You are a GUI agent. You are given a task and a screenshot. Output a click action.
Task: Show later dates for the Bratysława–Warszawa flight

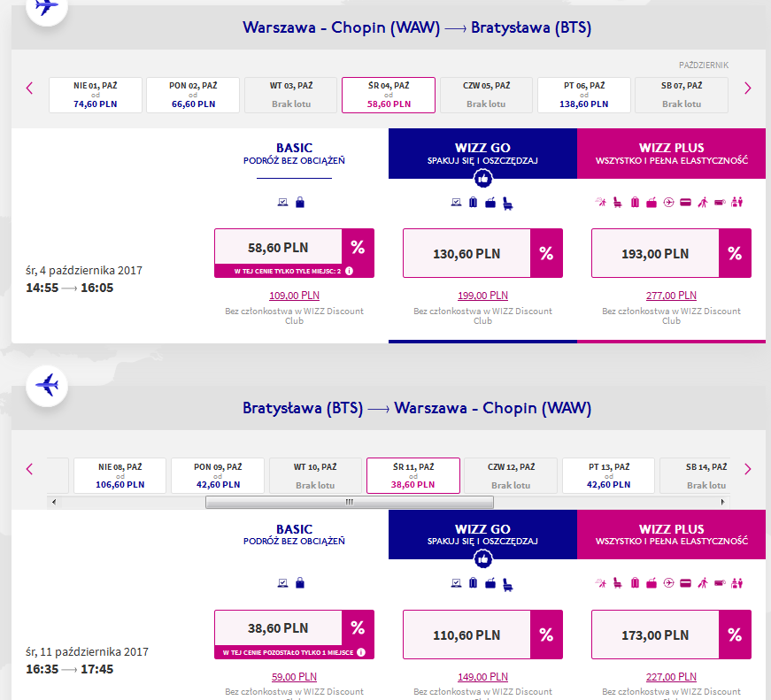point(747,469)
